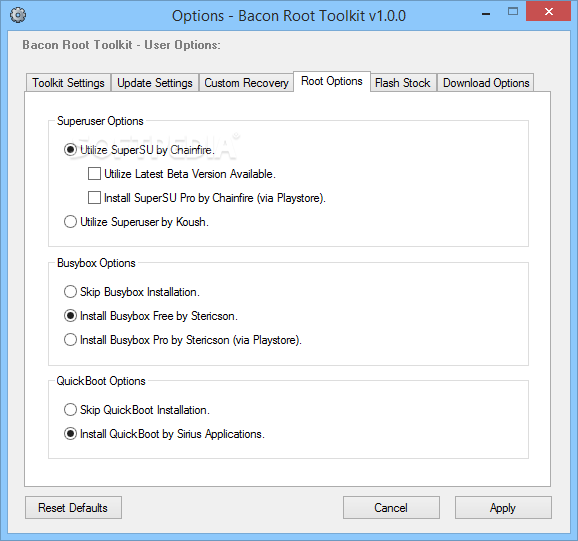Click the gear icon in the title bar
The height and width of the screenshot is (541, 578).
click(x=18, y=15)
